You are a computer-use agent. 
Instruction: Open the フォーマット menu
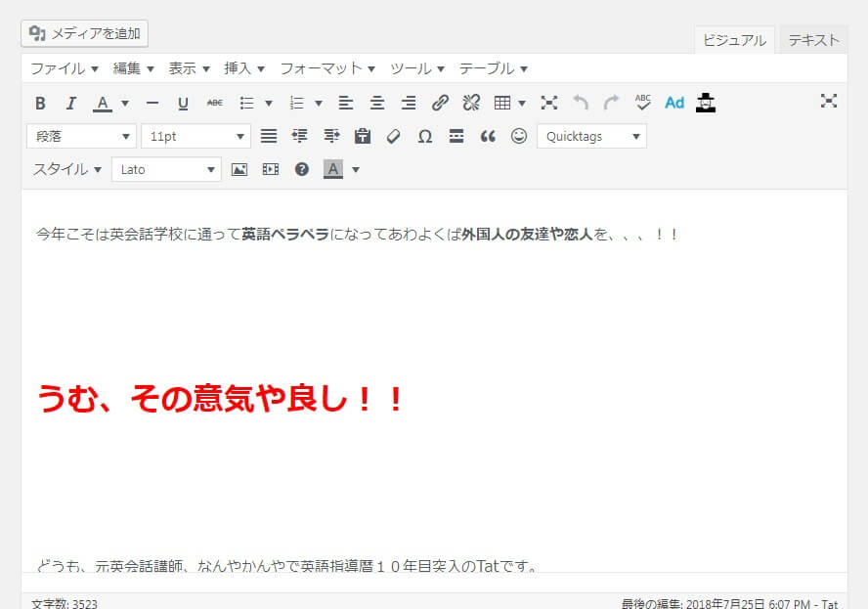(327, 68)
